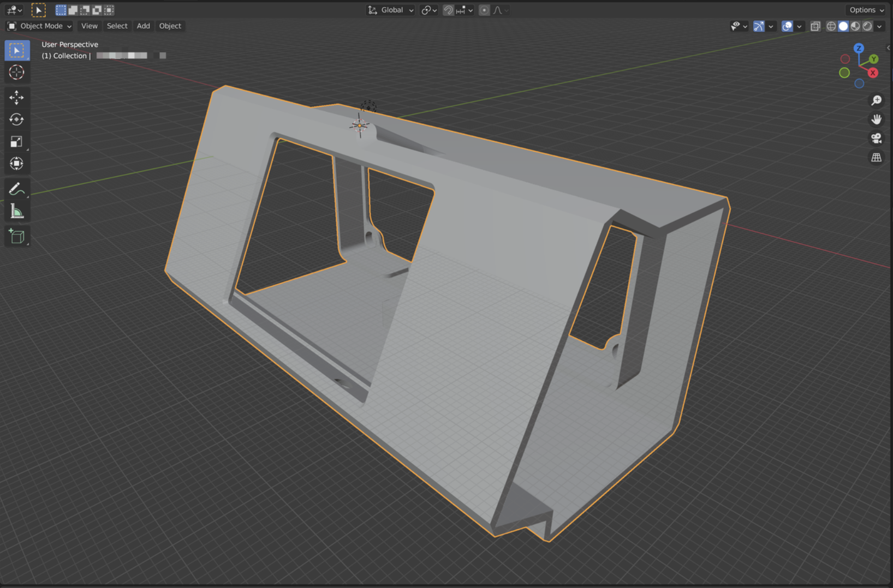Open Global transform orientation dropdown

[x=391, y=10]
